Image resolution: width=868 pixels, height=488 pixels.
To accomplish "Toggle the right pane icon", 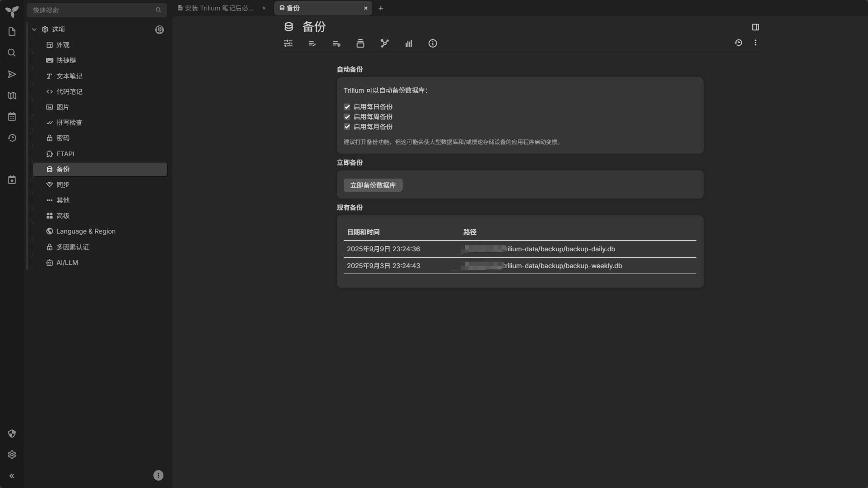I will (x=755, y=27).
